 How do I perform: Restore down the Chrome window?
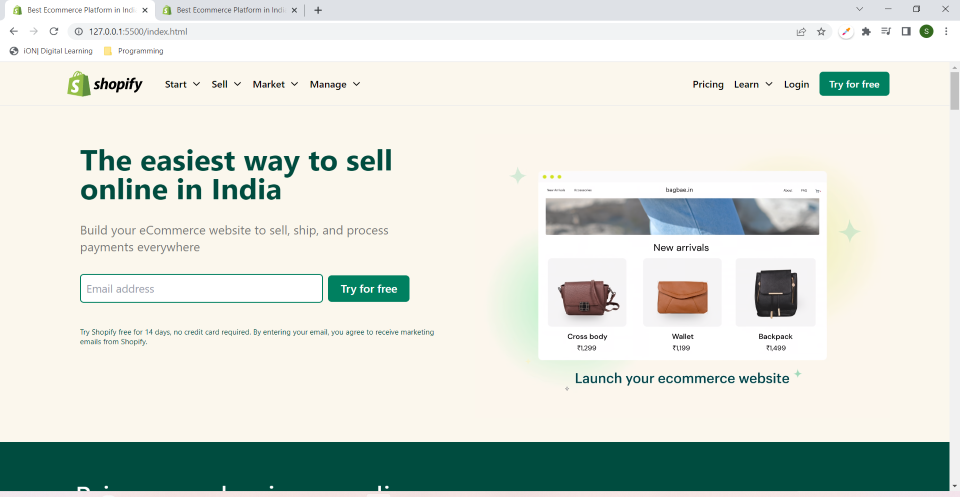click(x=917, y=9)
